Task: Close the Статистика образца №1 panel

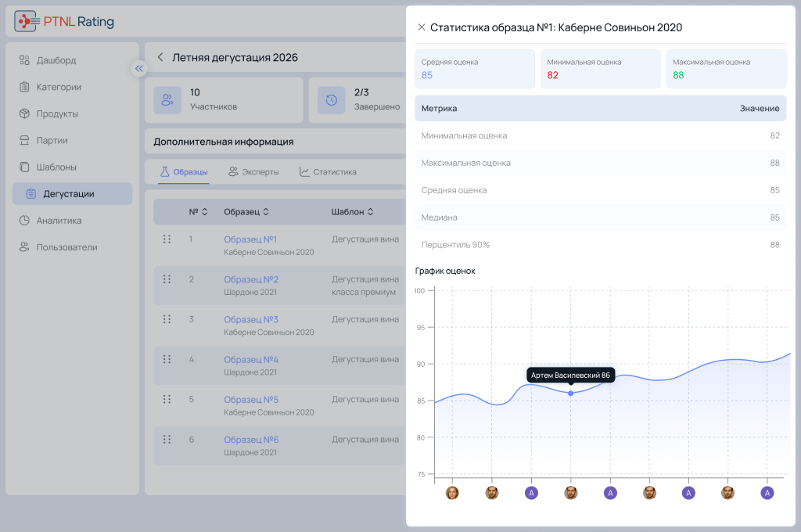Action: point(422,27)
